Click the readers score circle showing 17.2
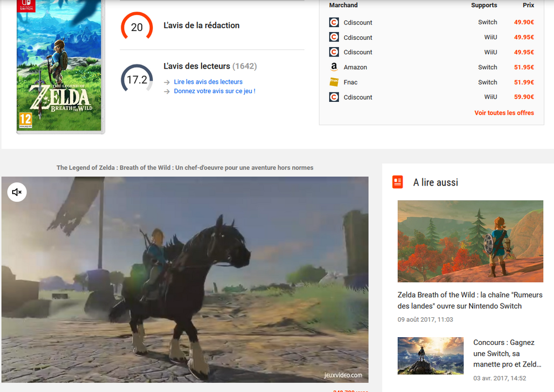The image size is (554, 392). [x=137, y=80]
